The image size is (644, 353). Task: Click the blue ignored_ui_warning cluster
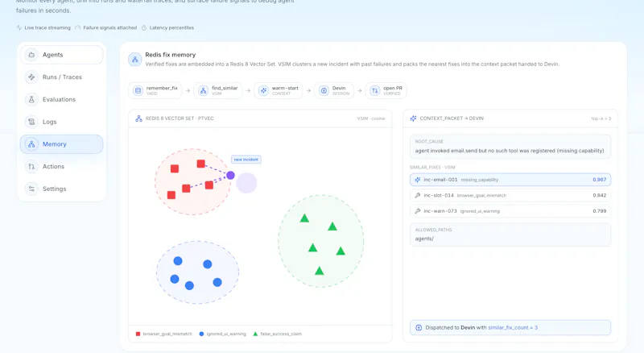[197, 272]
